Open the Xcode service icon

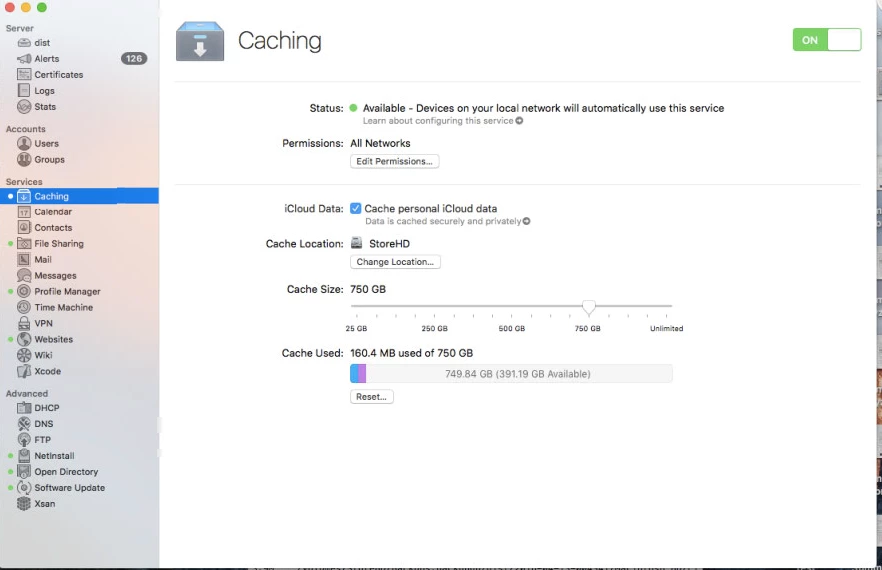pos(24,371)
